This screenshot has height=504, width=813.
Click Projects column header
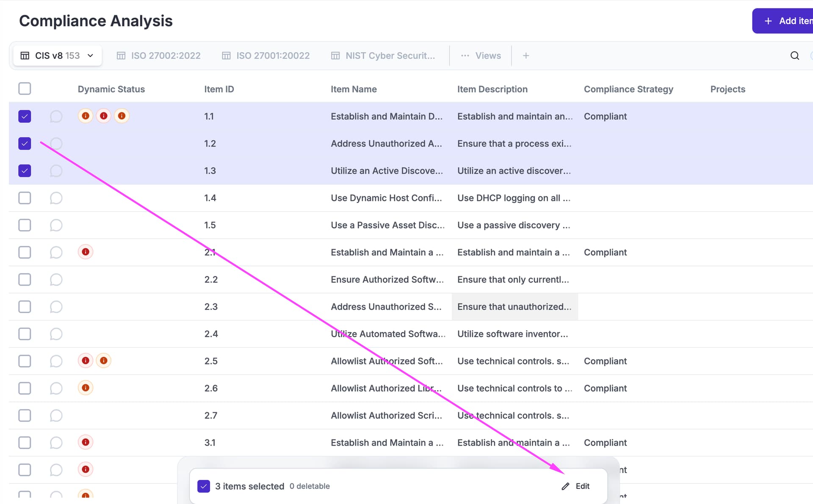point(727,89)
